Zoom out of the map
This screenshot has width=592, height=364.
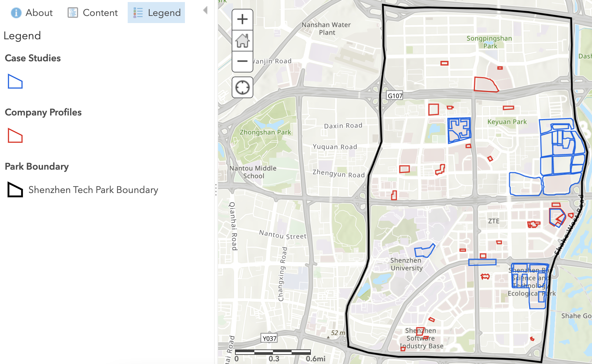(242, 61)
